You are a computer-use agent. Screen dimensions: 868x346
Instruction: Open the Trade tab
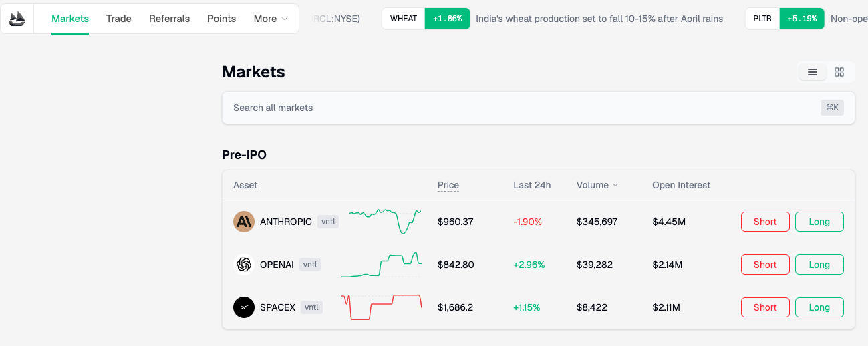click(119, 19)
